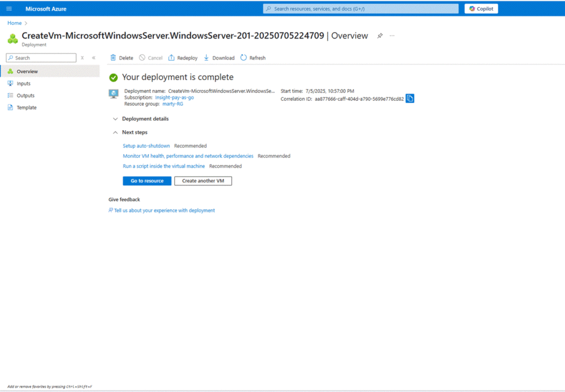Image resolution: width=565 pixels, height=392 pixels.
Task: Open the Outputs menu item
Action: 25,96
